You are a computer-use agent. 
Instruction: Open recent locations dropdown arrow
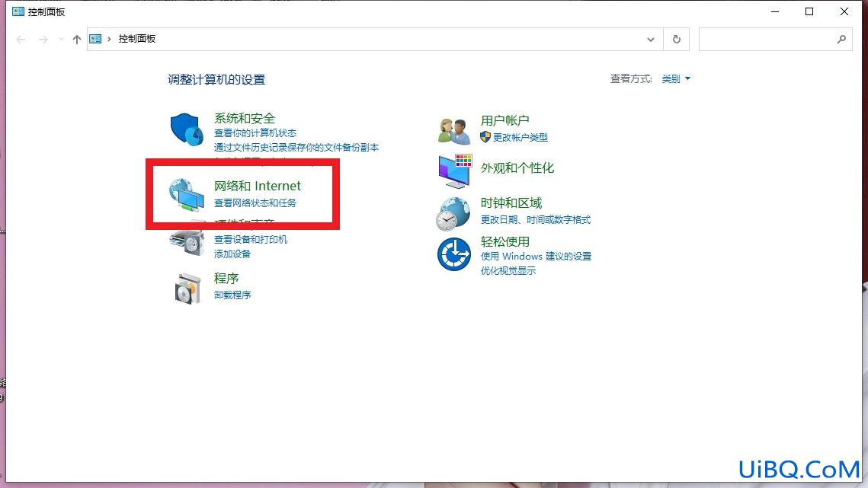tap(61, 40)
